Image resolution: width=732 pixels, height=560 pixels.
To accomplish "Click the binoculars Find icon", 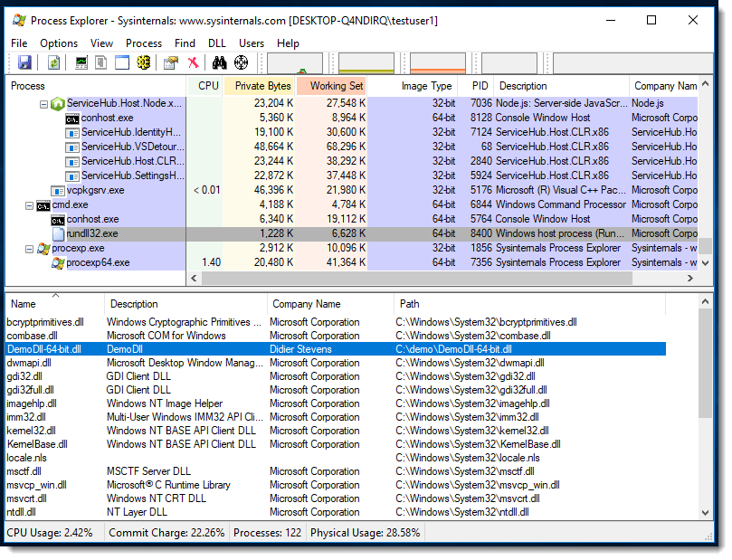I will coord(219,62).
